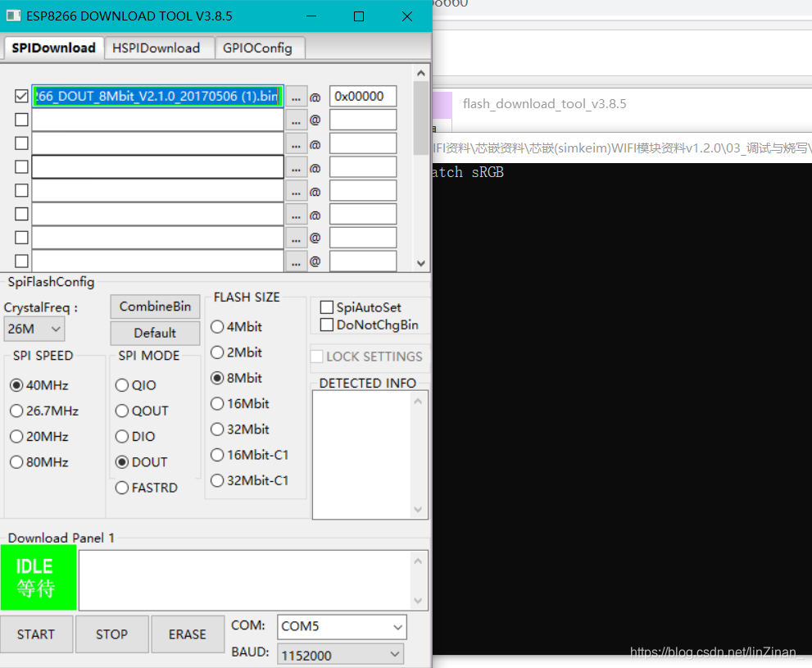812x668 pixels.
Task: Click the second row address field
Action: click(363, 120)
